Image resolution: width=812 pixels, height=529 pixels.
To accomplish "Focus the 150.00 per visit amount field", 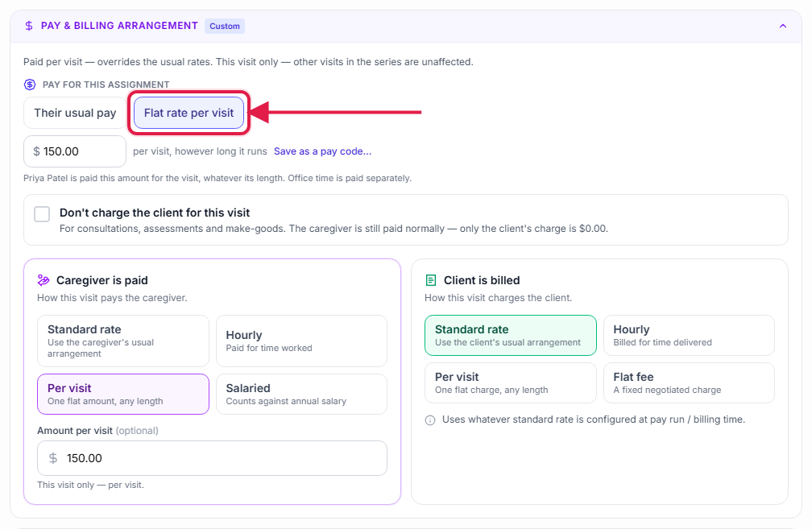I will (75, 151).
